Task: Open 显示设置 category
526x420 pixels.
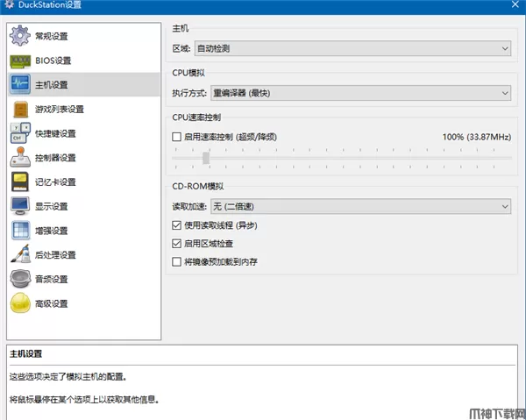Action: (83, 206)
